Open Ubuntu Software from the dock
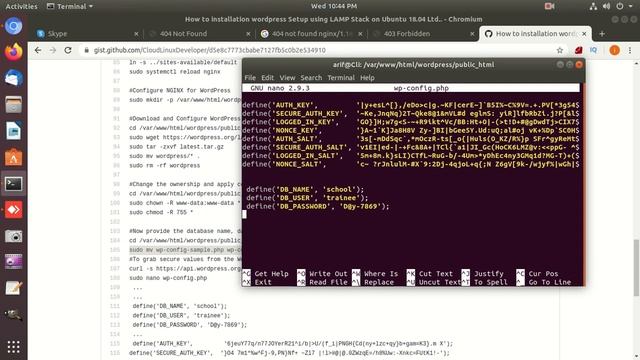Viewport: 640px width, 360px height. point(13,158)
